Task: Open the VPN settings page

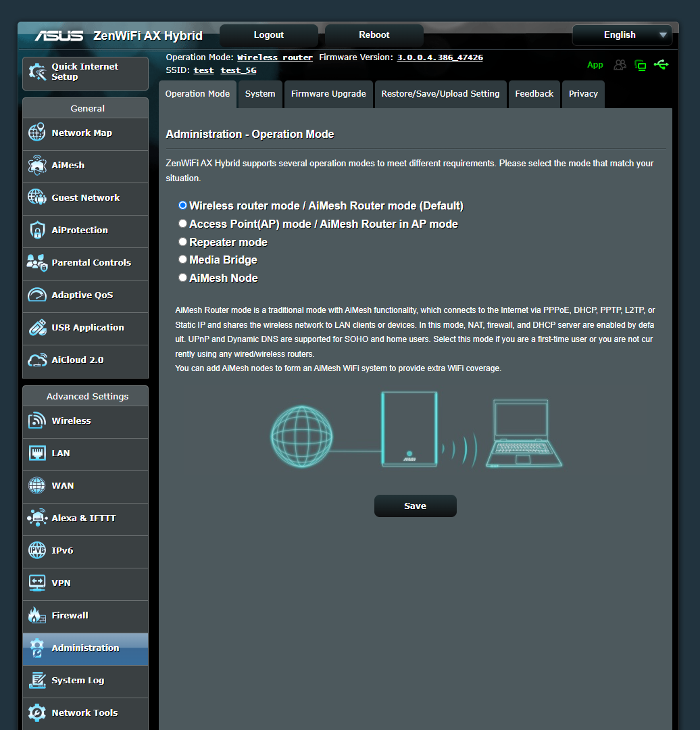Action: [x=60, y=583]
